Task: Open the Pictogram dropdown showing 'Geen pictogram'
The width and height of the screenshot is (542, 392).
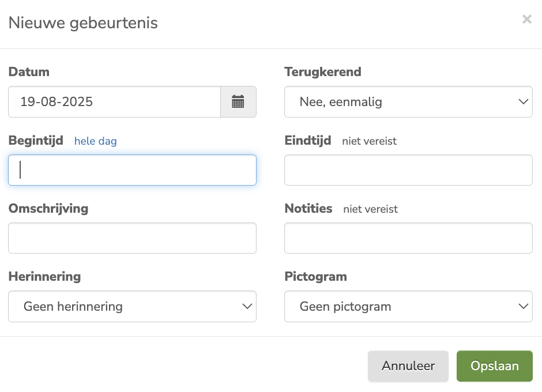Action: [x=408, y=306]
